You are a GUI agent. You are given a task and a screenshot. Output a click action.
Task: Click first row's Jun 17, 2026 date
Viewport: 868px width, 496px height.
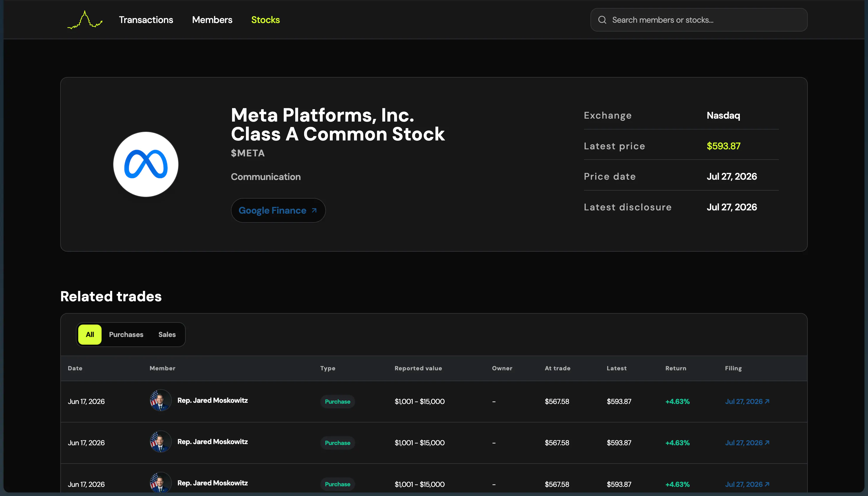[86, 402]
